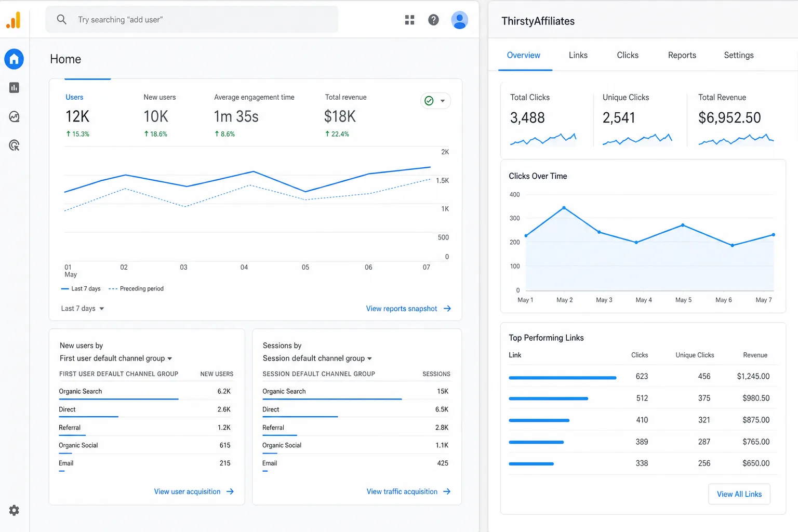Click the View All Links button

tap(739, 494)
